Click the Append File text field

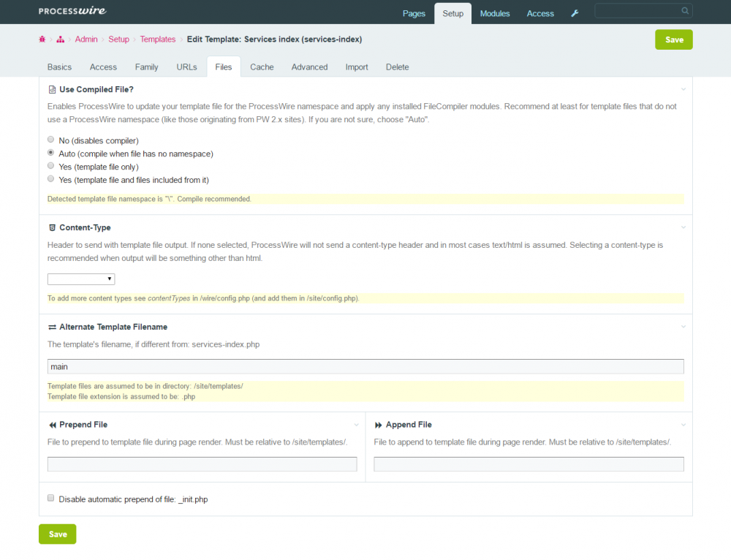(529, 464)
